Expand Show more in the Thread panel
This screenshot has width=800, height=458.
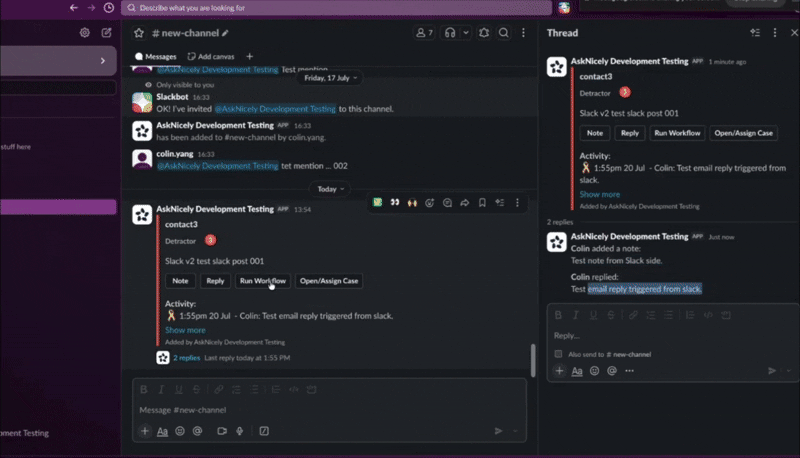(x=600, y=194)
